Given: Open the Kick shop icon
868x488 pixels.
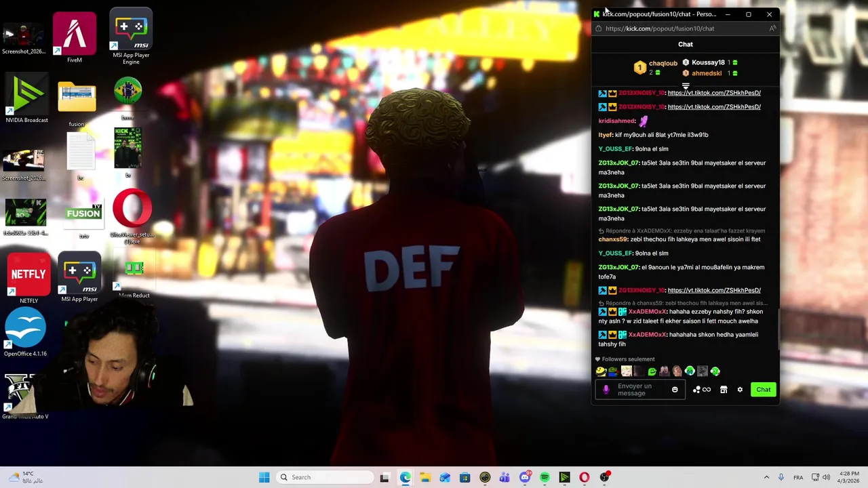Looking at the screenshot, I should click(x=724, y=390).
